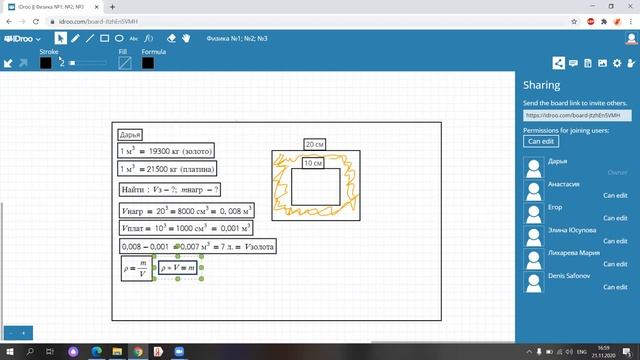The width and height of the screenshot is (640, 360).
Task: Open the images panel icon
Action: point(602,63)
